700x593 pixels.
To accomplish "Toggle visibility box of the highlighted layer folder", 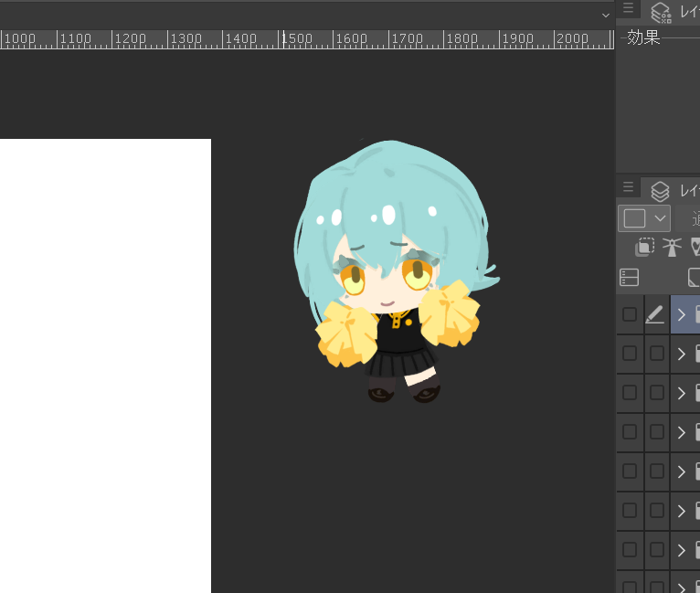I will pos(630,314).
